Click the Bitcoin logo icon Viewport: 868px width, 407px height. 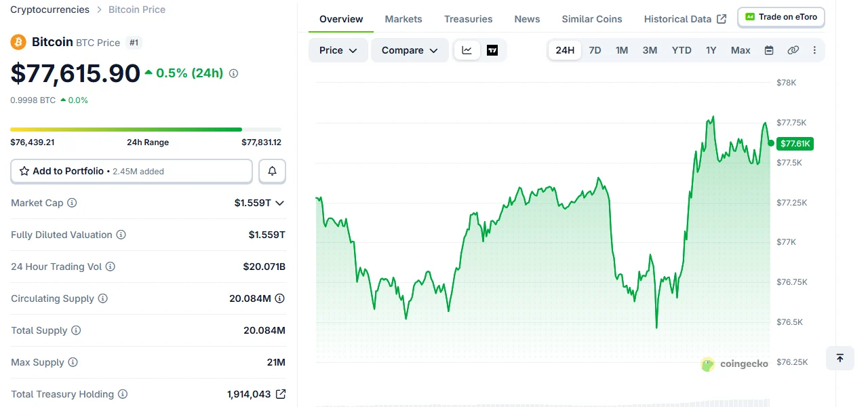pos(18,42)
